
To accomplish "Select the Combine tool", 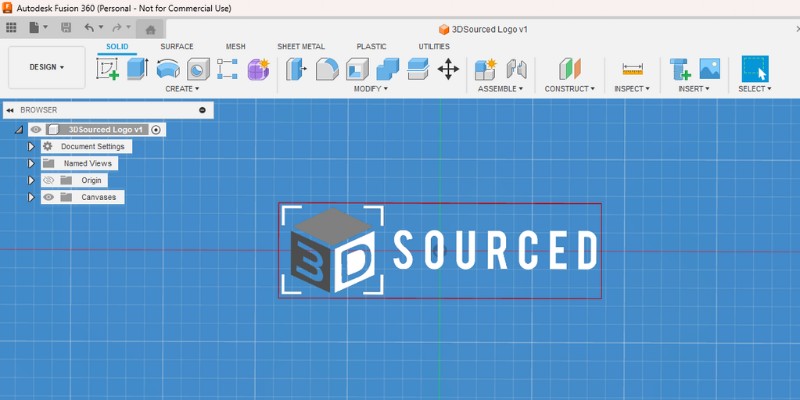I will point(388,69).
